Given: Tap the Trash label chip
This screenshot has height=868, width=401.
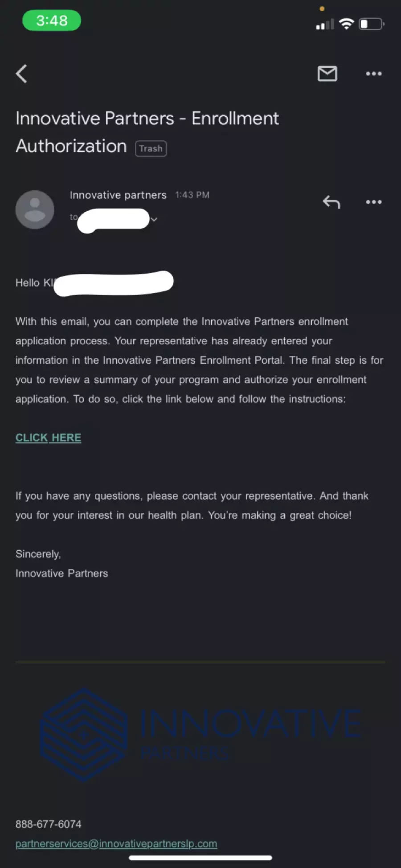Looking at the screenshot, I should pos(151,148).
